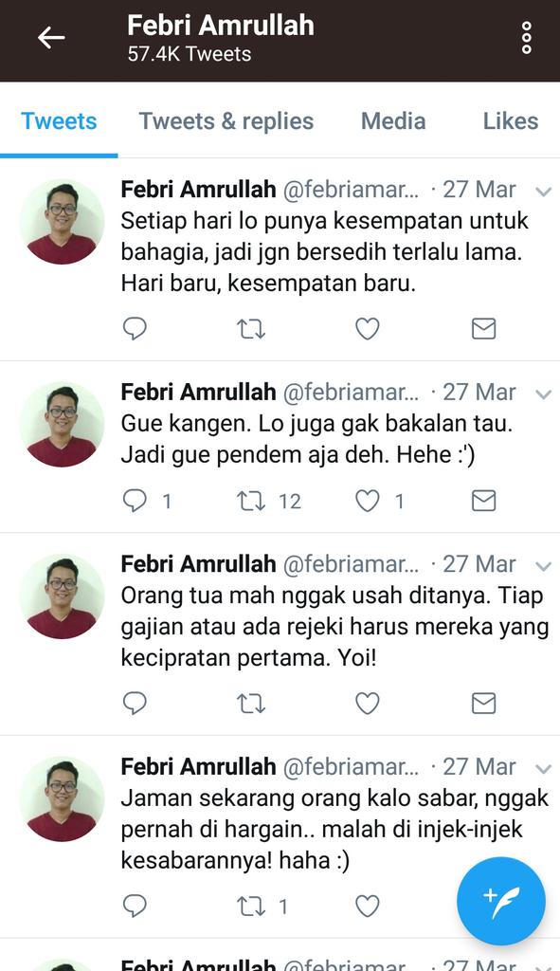Like the 'Setiap hari lo punya' tweet

[367, 329]
